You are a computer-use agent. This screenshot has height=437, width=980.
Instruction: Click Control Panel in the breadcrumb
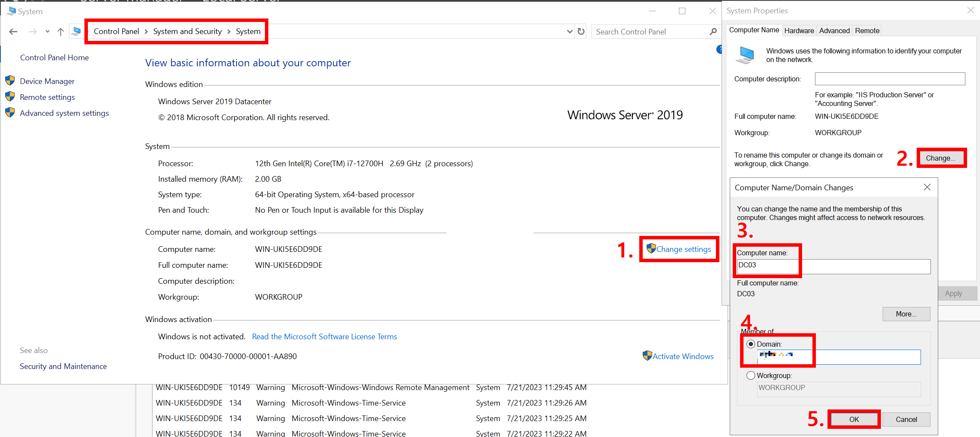point(116,31)
